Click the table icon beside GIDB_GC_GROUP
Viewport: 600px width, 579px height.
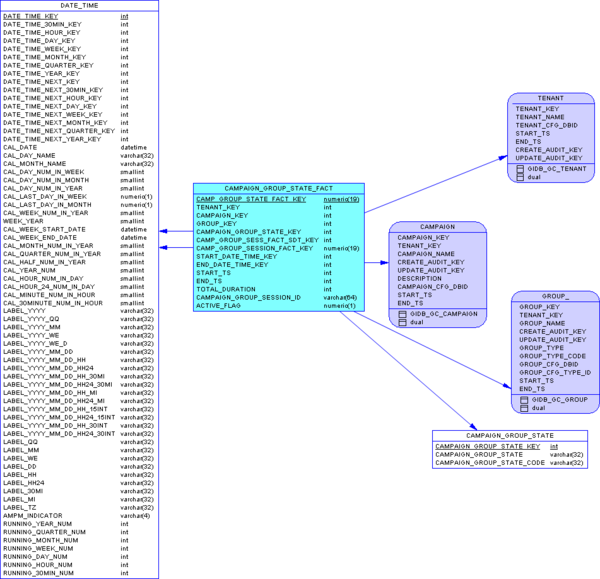(x=524, y=400)
